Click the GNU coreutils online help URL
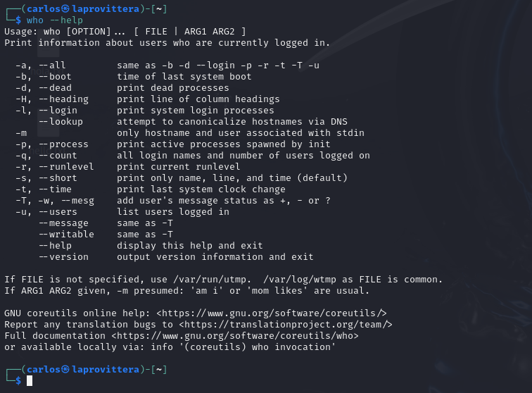Viewport: 532px width, 393px height. pos(272,313)
